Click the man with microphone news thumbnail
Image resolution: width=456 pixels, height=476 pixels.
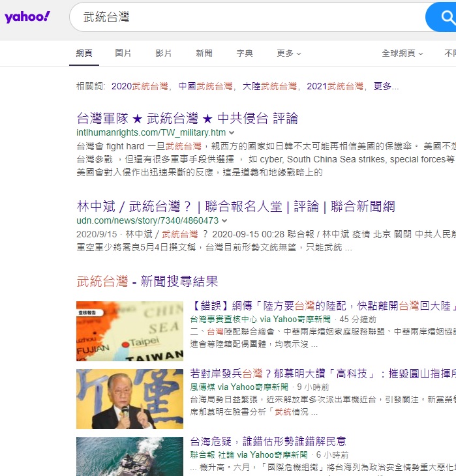point(130,399)
